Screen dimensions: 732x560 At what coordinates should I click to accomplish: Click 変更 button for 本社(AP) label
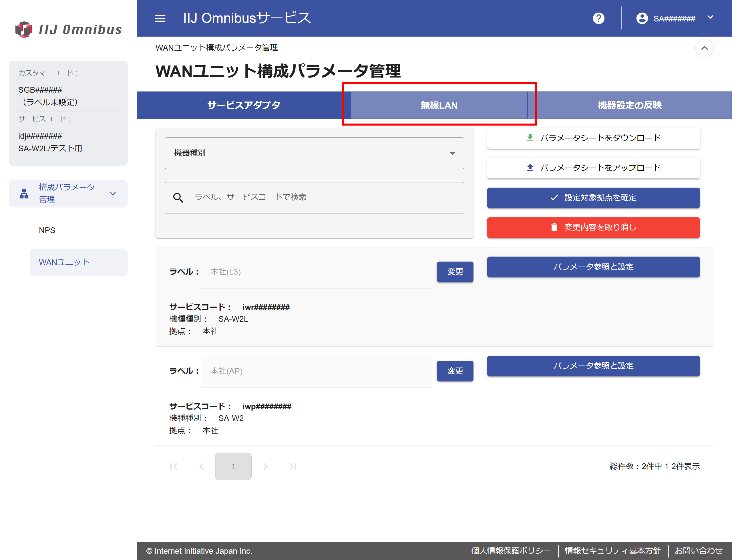pyautogui.click(x=455, y=371)
